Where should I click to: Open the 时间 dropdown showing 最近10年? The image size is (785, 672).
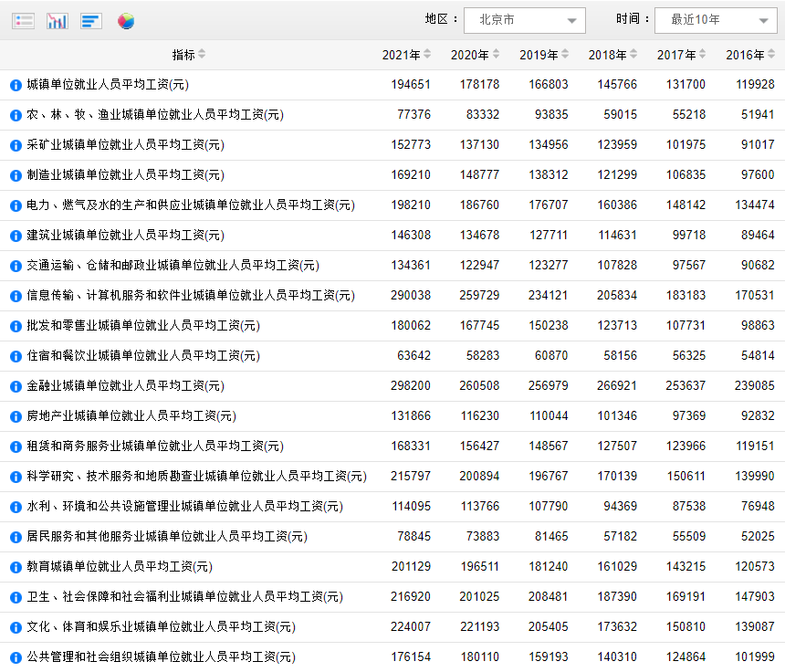[716, 20]
